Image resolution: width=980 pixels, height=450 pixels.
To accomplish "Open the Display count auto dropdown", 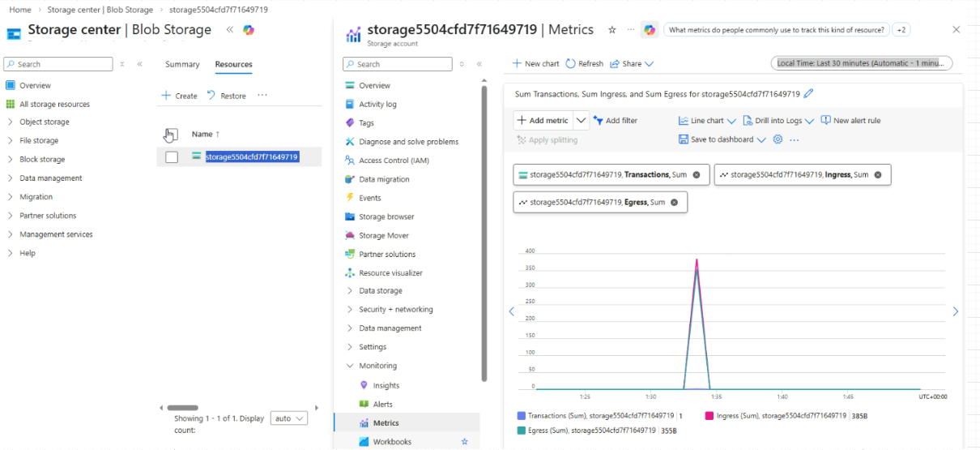I will (289, 418).
